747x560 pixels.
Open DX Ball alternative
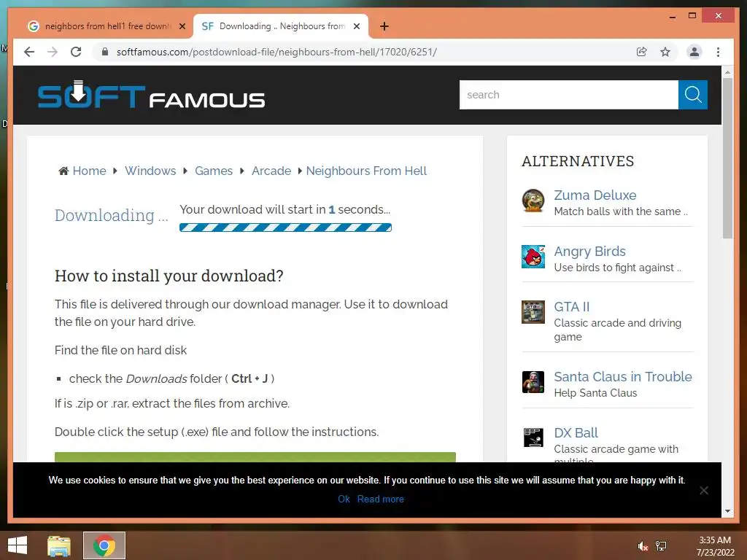(576, 433)
